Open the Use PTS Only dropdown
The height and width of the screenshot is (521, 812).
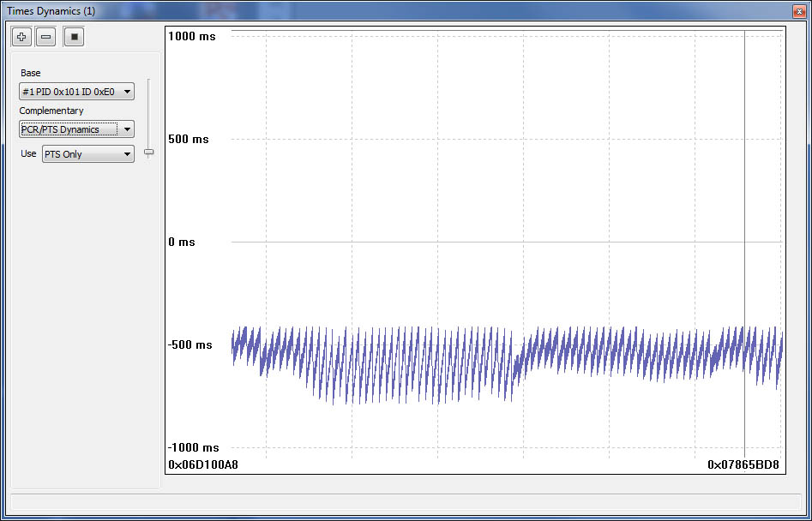click(88, 154)
